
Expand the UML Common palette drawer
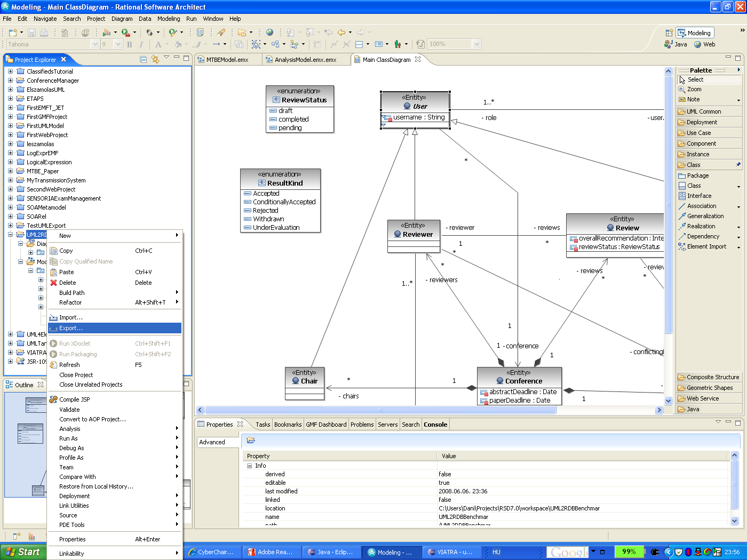(709, 111)
